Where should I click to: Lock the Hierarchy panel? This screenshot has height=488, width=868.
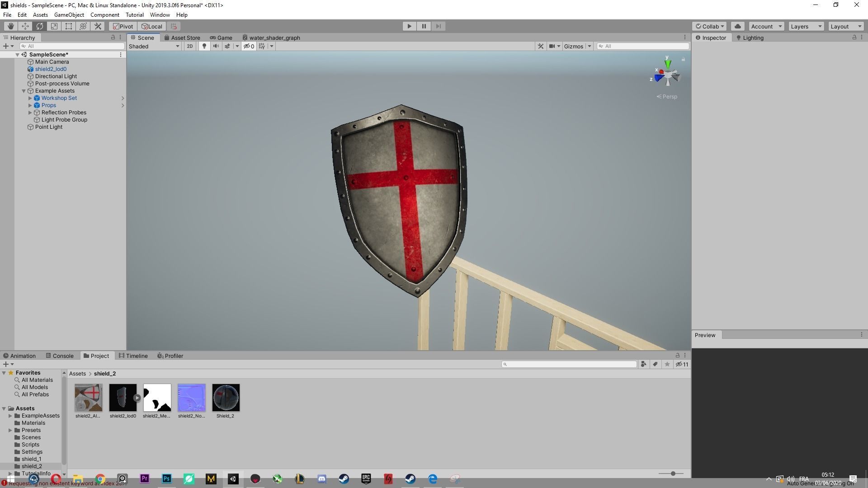pyautogui.click(x=113, y=38)
